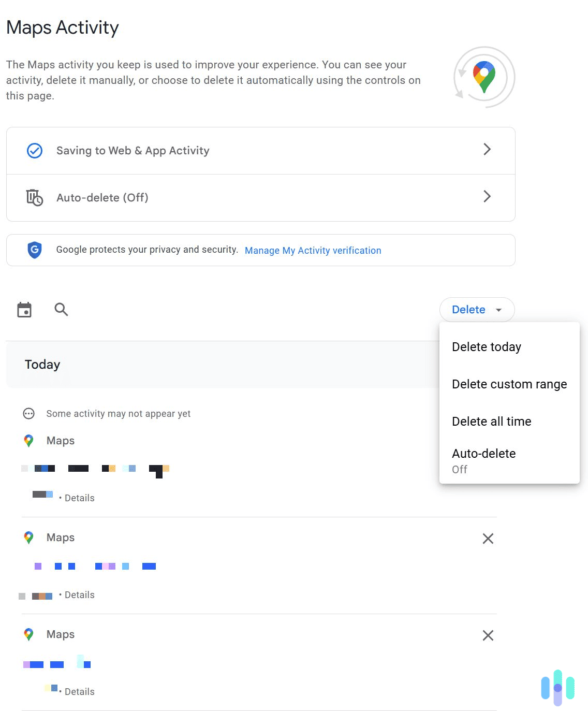
Task: Click the blue checkmark beside Saving to Web & App Activity
Action: click(34, 150)
